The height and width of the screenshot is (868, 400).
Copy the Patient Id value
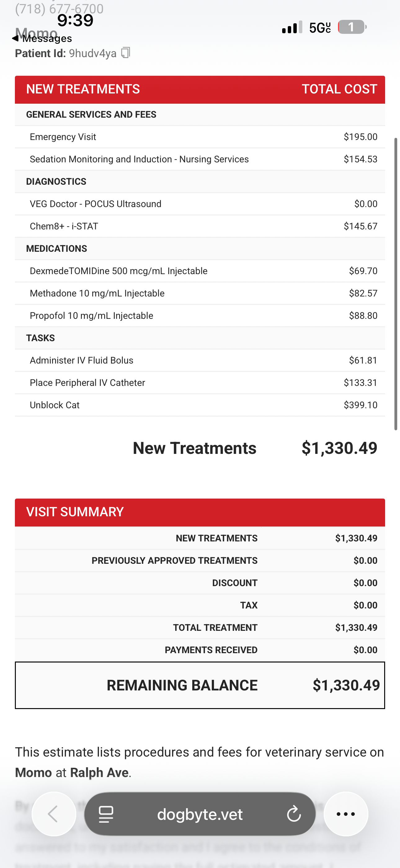(x=126, y=53)
